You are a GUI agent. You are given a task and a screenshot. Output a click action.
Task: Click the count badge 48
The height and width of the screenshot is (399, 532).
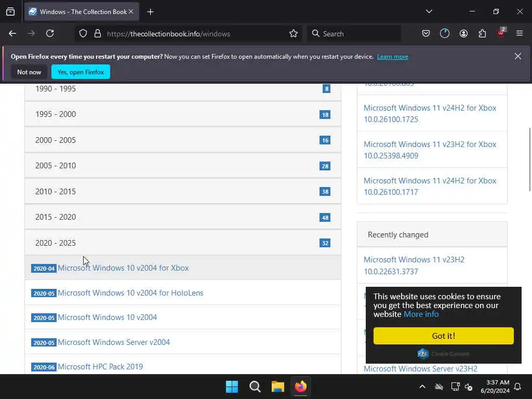pyautogui.click(x=325, y=218)
